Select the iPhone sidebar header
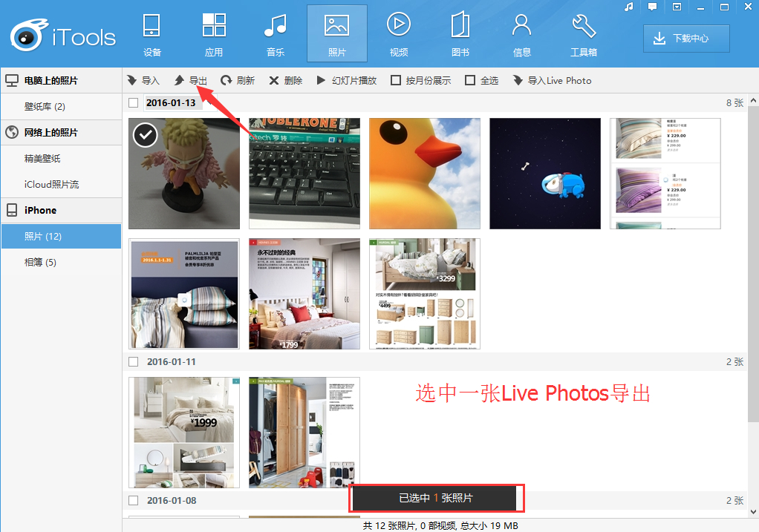This screenshot has height=532, width=759. click(x=61, y=211)
